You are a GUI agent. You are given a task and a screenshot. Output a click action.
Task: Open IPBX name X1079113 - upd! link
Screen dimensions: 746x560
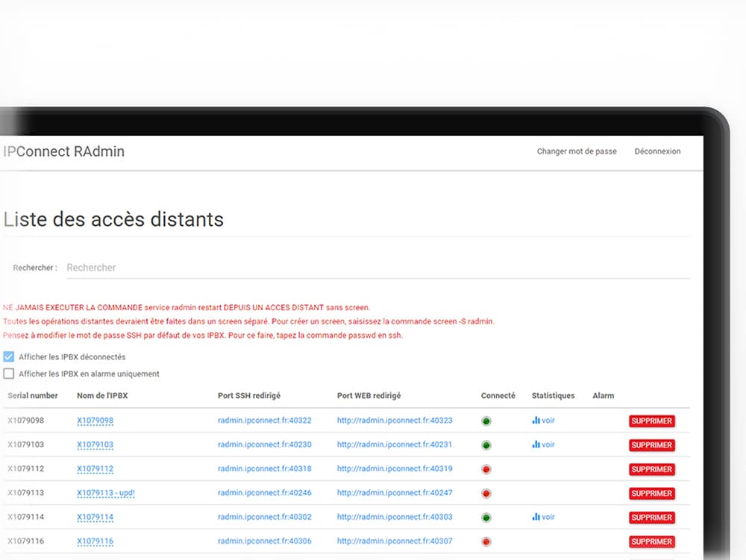coord(106,493)
